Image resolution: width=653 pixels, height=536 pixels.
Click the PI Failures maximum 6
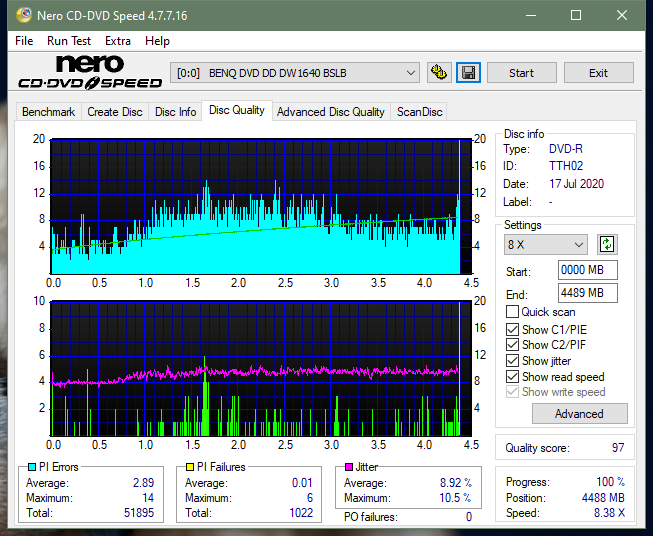[310, 498]
